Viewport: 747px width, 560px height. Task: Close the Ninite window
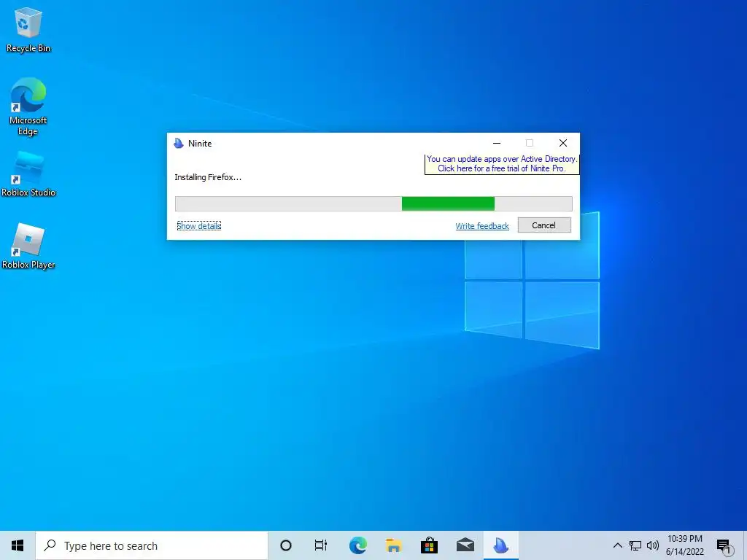(x=563, y=143)
